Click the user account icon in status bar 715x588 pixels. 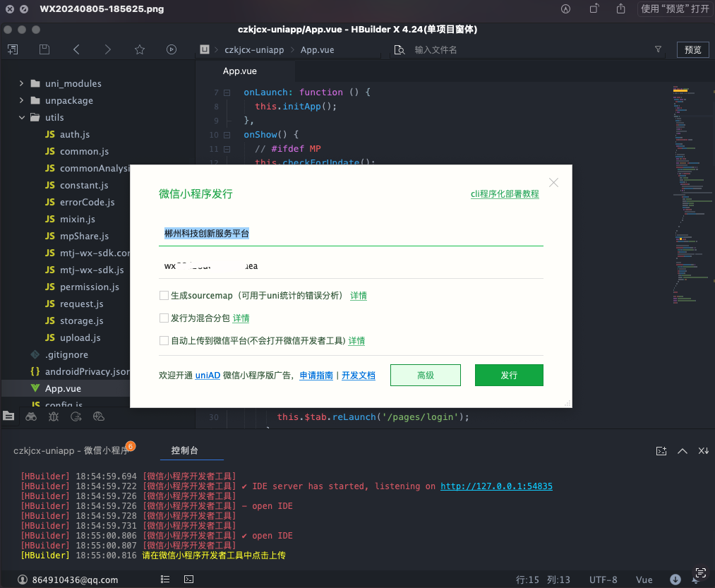pos(23,580)
